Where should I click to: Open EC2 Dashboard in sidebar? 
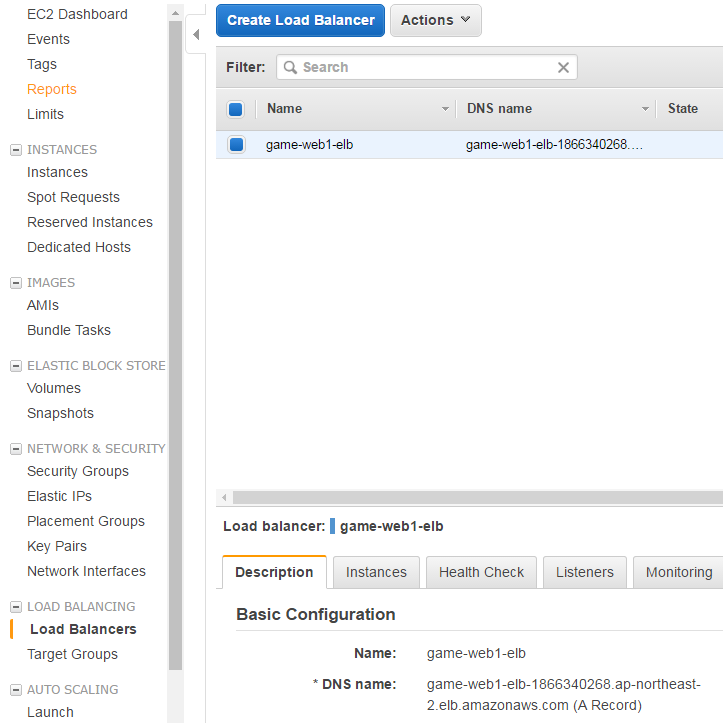(x=77, y=14)
